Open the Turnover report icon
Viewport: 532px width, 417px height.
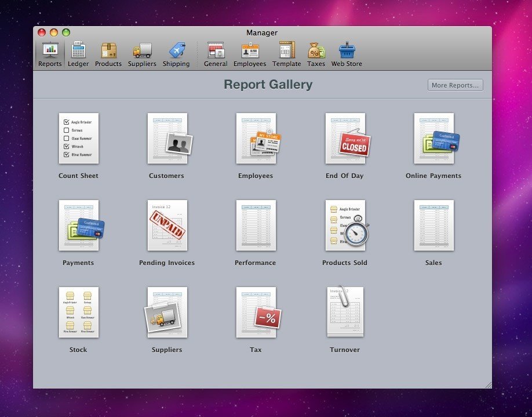coord(345,311)
